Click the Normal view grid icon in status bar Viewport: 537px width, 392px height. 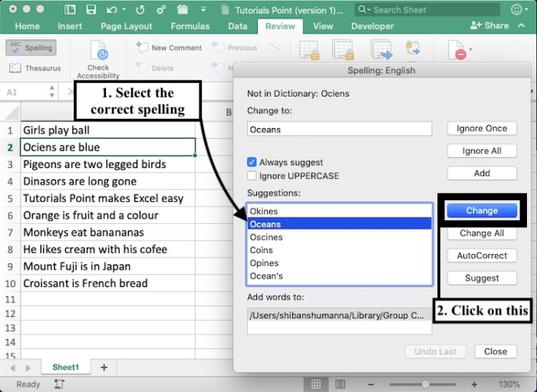pyautogui.click(x=316, y=384)
